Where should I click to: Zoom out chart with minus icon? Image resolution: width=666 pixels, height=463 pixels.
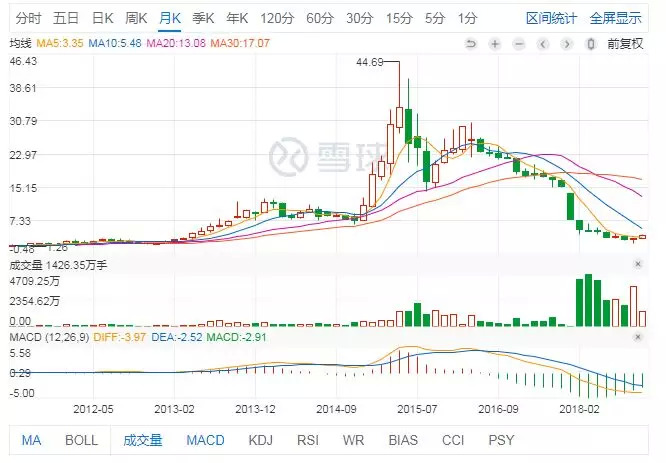coord(519,44)
